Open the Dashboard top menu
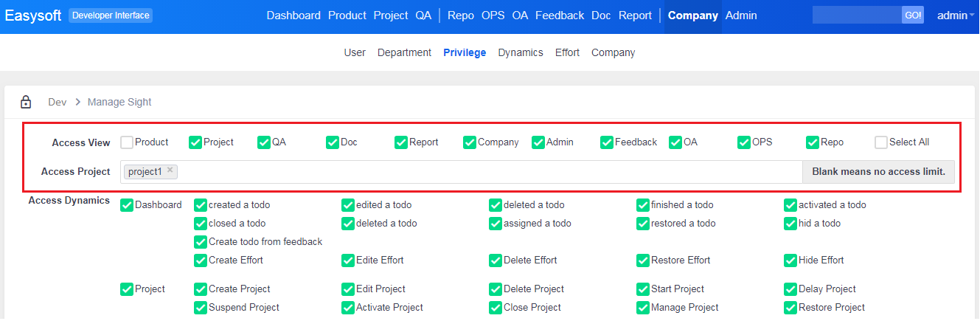 click(x=293, y=15)
